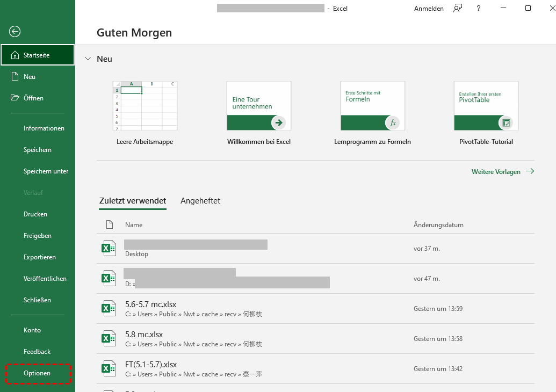This screenshot has width=556, height=392.
Task: Open the Leere Arbeitsmappe template
Action: click(145, 106)
